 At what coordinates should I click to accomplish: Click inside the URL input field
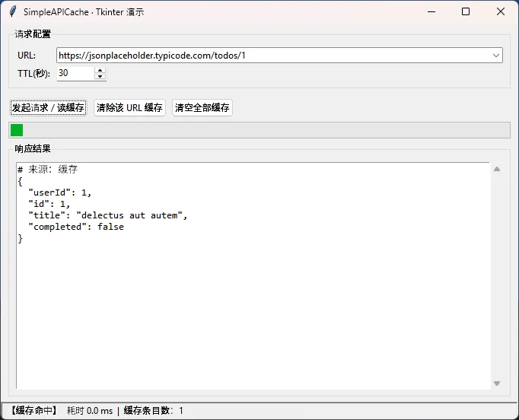[274, 56]
